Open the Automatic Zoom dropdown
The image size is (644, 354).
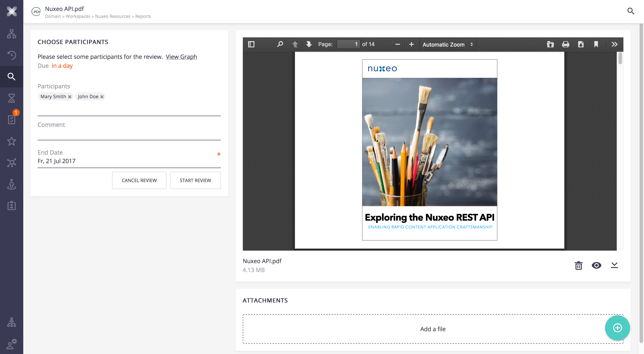coord(448,45)
